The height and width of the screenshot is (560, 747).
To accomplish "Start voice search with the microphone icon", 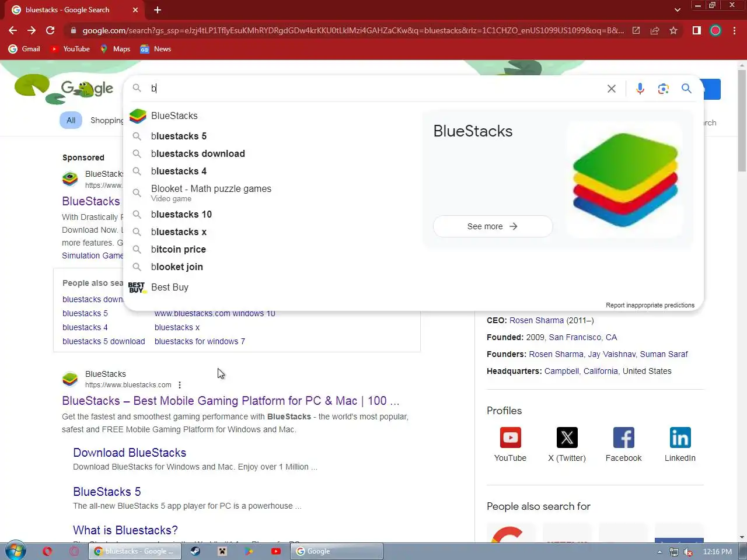I will click(x=640, y=89).
